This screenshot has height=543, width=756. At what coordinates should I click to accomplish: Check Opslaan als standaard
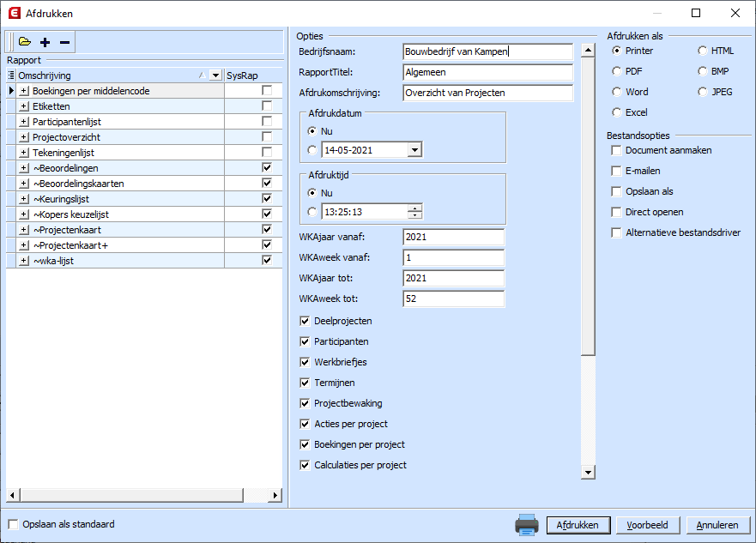(13, 524)
